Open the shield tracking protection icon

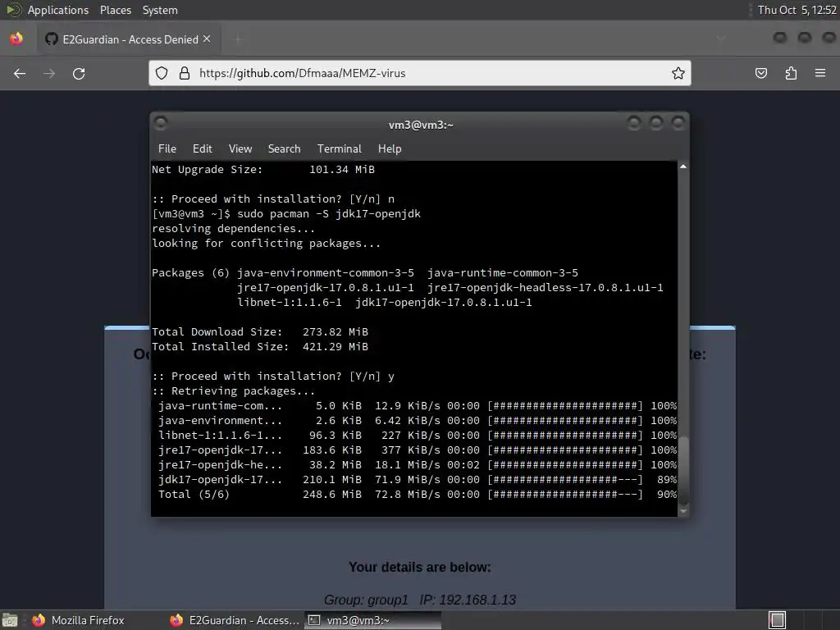[162, 73]
